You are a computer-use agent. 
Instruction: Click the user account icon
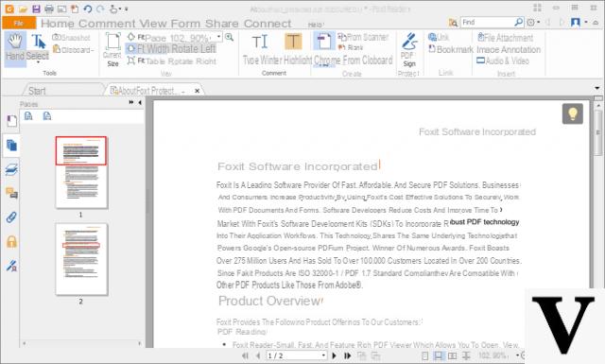tap(576, 23)
